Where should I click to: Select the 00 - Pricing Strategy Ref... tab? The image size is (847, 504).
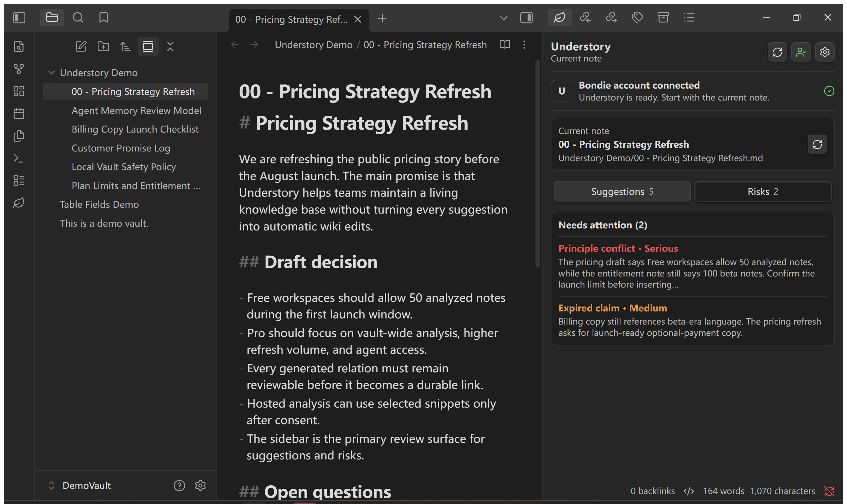pyautogui.click(x=299, y=19)
